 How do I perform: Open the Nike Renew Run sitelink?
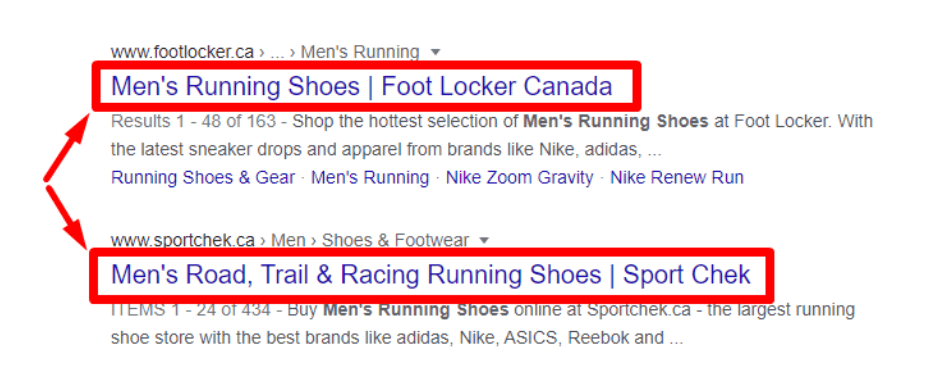pyautogui.click(x=677, y=178)
